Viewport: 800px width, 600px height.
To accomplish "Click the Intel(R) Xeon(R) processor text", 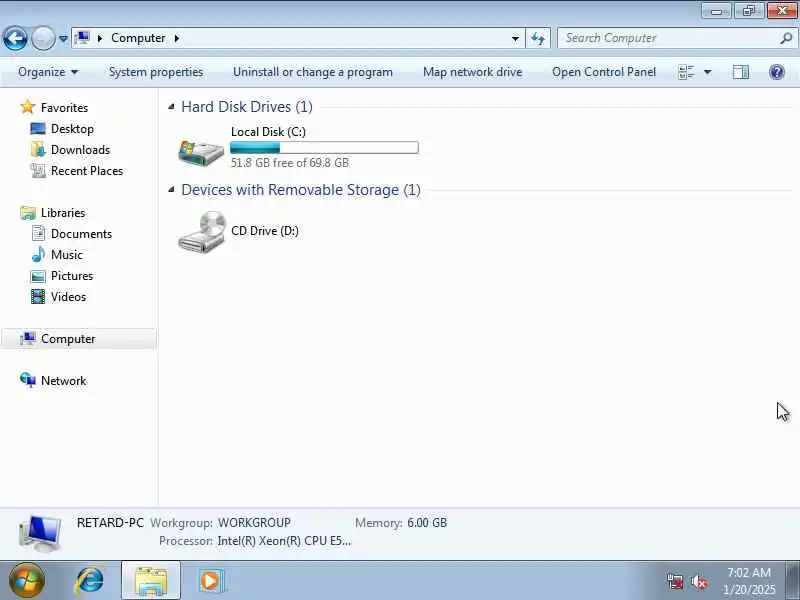I will point(284,541).
